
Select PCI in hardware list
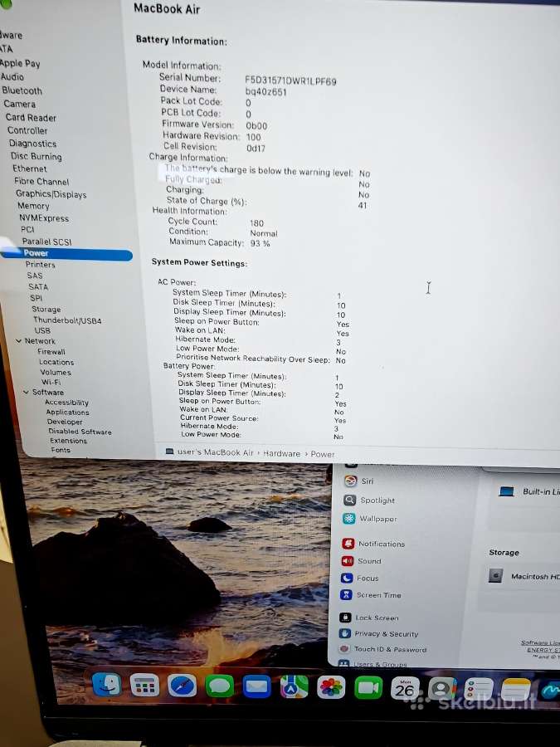27,230
